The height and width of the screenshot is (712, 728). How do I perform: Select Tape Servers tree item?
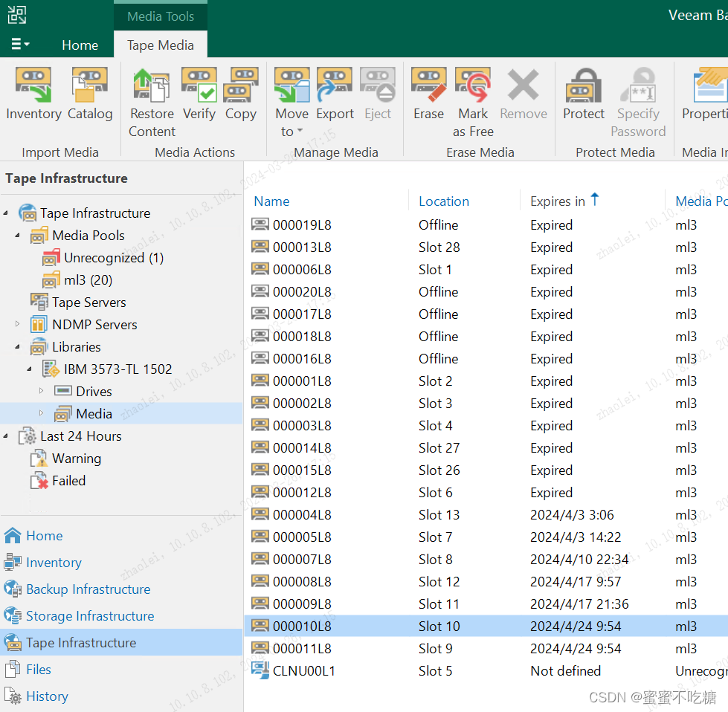click(x=88, y=302)
